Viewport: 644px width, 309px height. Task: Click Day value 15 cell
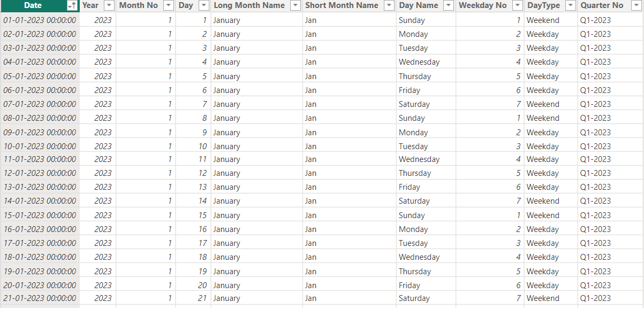pos(202,215)
